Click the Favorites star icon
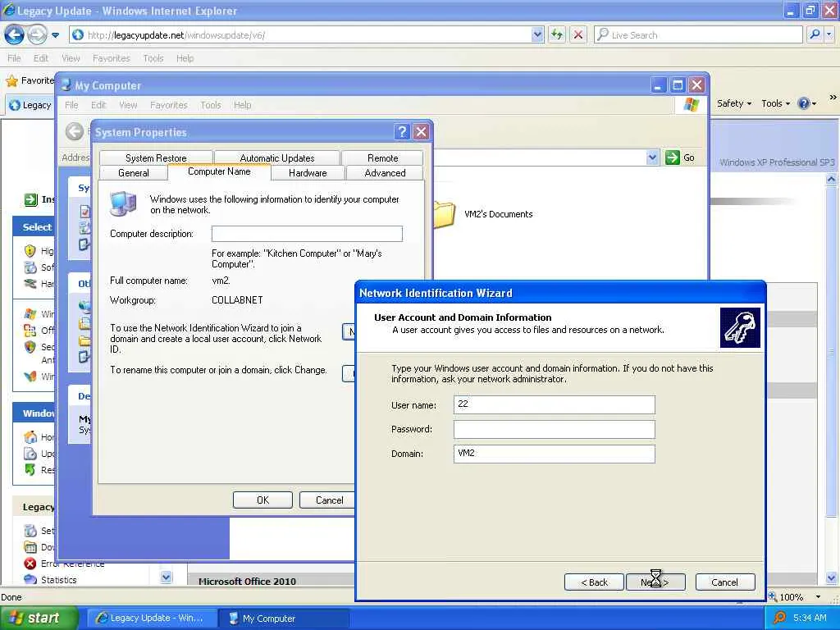The height and width of the screenshot is (630, 840). click(x=11, y=81)
